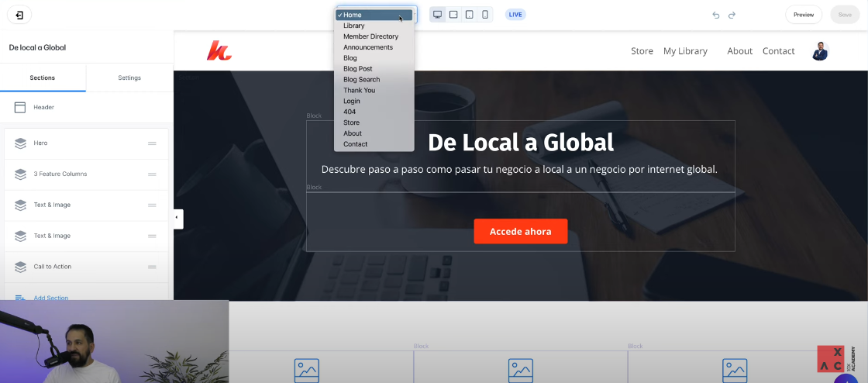
Task: Grab the Hero section drag handle
Action: click(x=152, y=143)
